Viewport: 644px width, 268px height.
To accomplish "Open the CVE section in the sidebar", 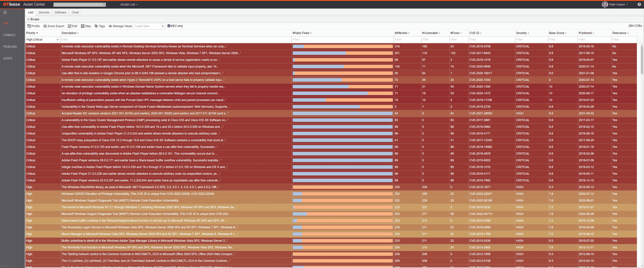I will [6, 23].
